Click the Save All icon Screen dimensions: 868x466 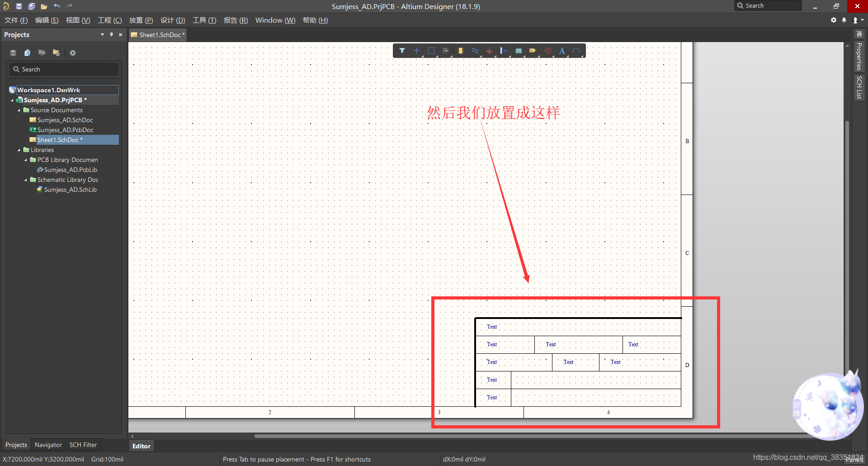32,6
